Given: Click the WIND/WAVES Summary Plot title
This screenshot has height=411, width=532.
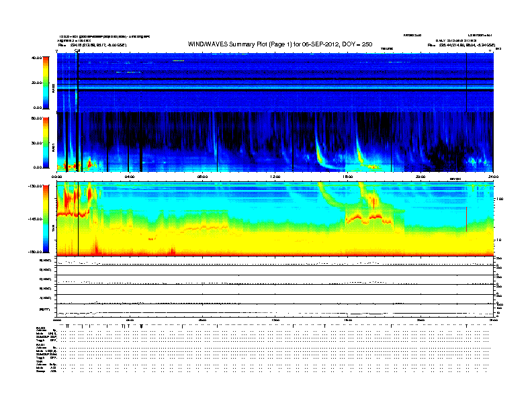Looking at the screenshot, I should click(x=280, y=44).
